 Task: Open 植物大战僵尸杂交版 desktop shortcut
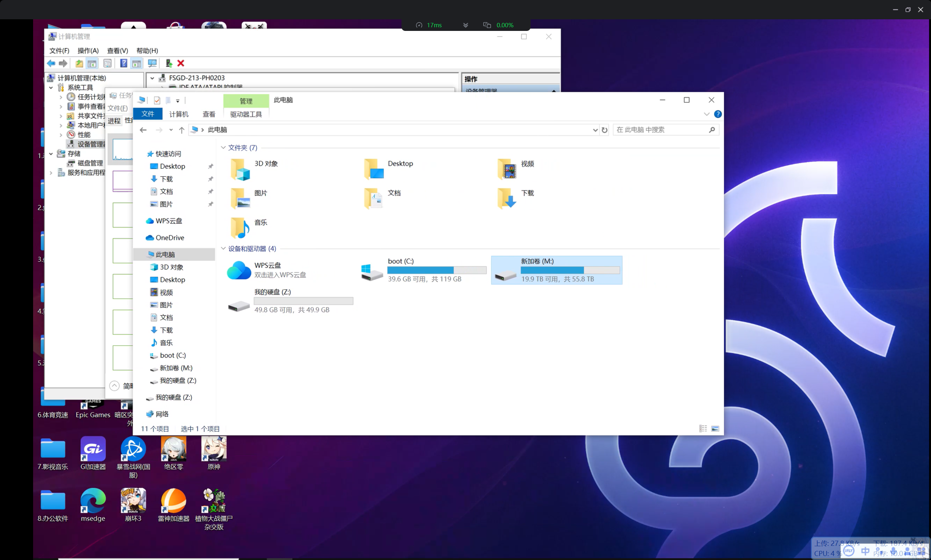point(214,509)
